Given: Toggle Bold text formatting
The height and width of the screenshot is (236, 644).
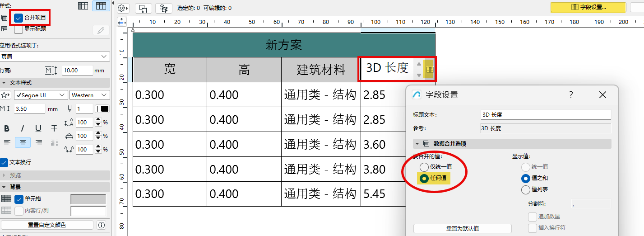Looking at the screenshot, I should pos(7,129).
